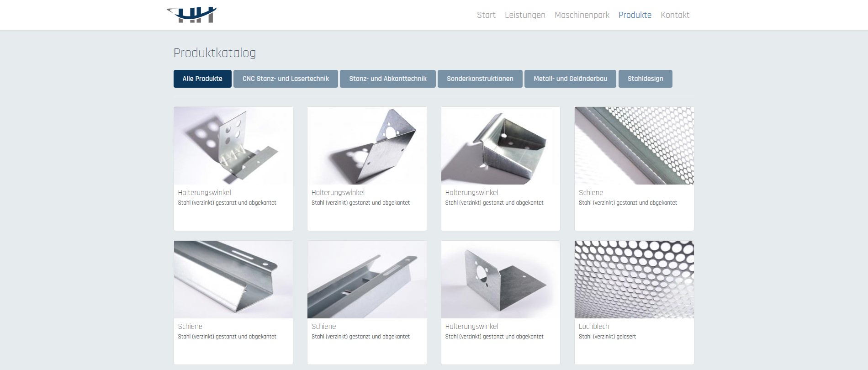Open third Halterungswinkel folded bracket image
The width and height of the screenshot is (868, 370).
pyautogui.click(x=501, y=146)
